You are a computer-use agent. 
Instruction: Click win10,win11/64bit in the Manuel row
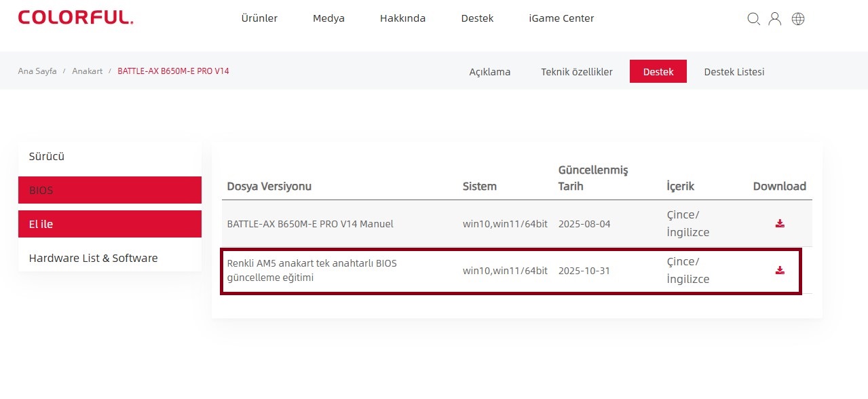pos(505,223)
